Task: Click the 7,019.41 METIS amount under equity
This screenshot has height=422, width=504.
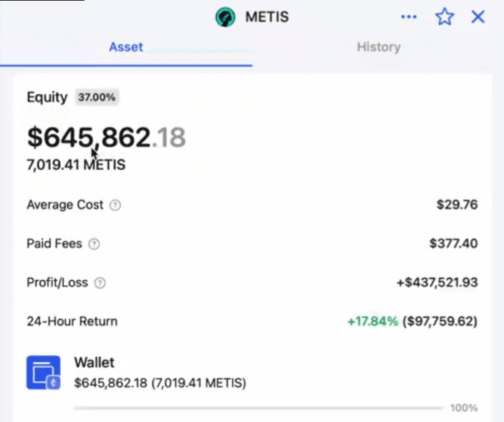Action: point(76,166)
